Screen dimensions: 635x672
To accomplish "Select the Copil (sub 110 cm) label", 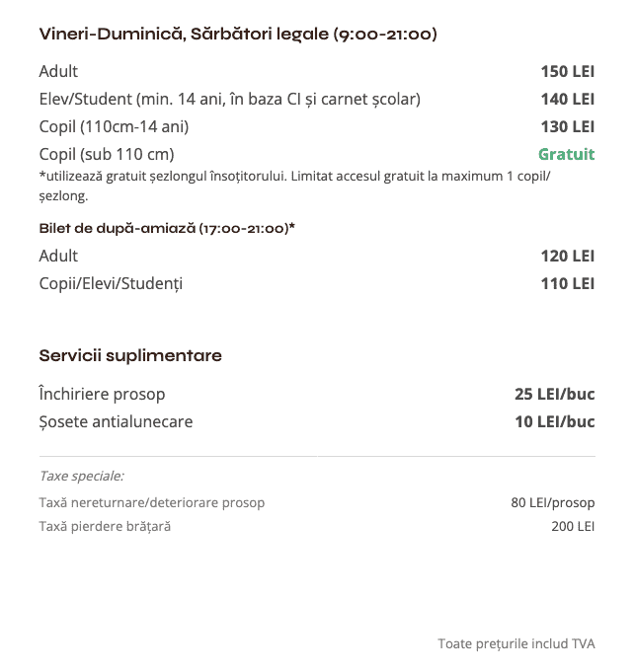I will pyautogui.click(x=107, y=154).
